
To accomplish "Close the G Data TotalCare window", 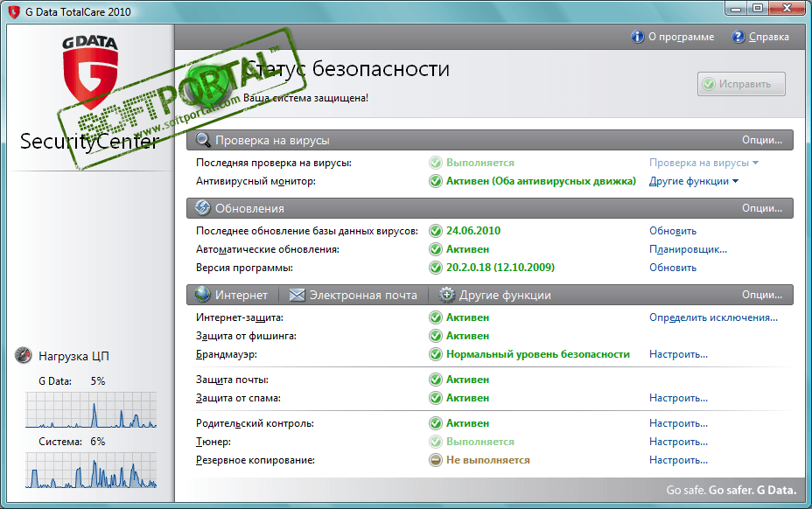I will (787, 8).
